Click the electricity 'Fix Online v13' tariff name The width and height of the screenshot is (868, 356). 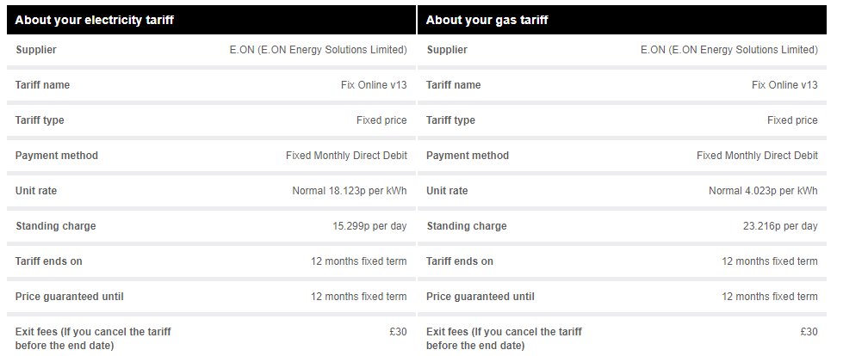point(374,85)
